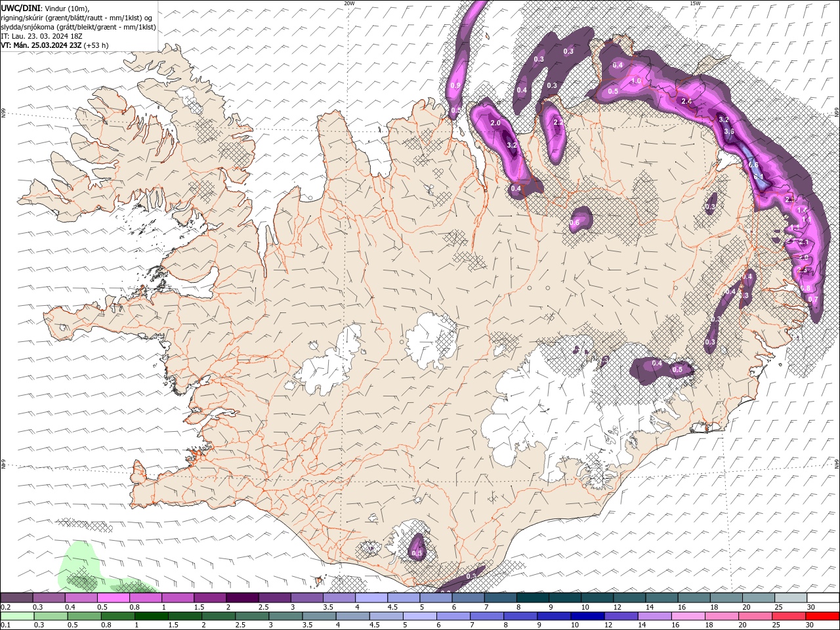
Task: Click the '1.0' snowfall value on northeast coast
Action: pyautogui.click(x=635, y=81)
